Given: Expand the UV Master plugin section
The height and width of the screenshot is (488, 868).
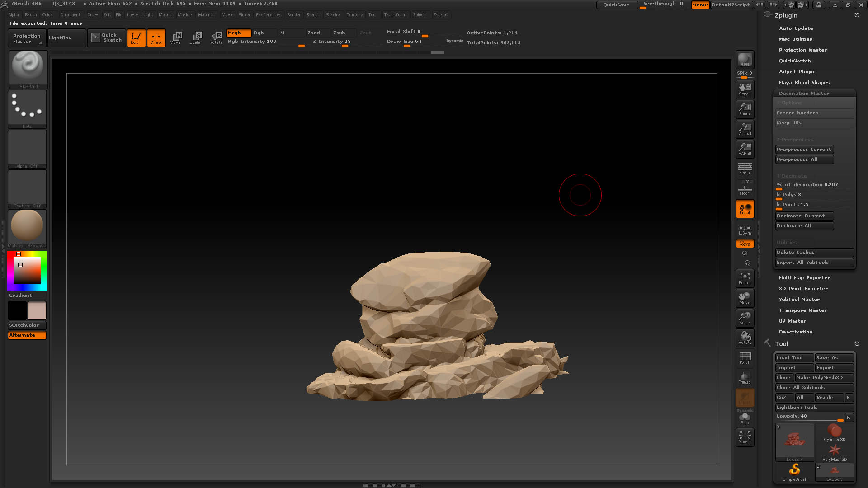Looking at the screenshot, I should coord(792,321).
